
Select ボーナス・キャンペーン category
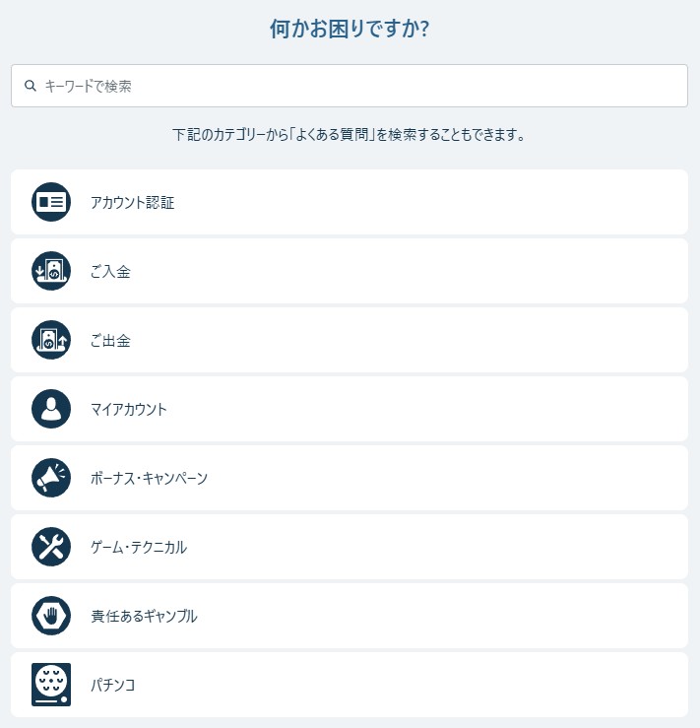click(x=350, y=478)
